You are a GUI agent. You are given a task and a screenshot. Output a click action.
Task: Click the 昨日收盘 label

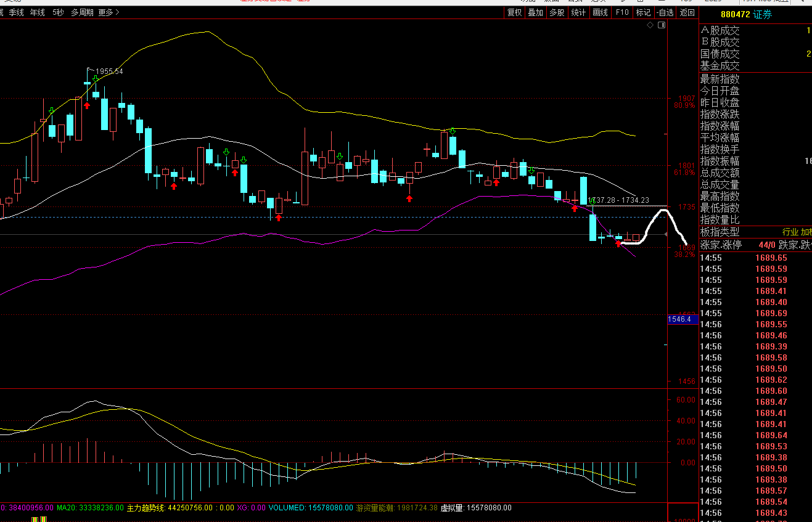click(x=720, y=102)
